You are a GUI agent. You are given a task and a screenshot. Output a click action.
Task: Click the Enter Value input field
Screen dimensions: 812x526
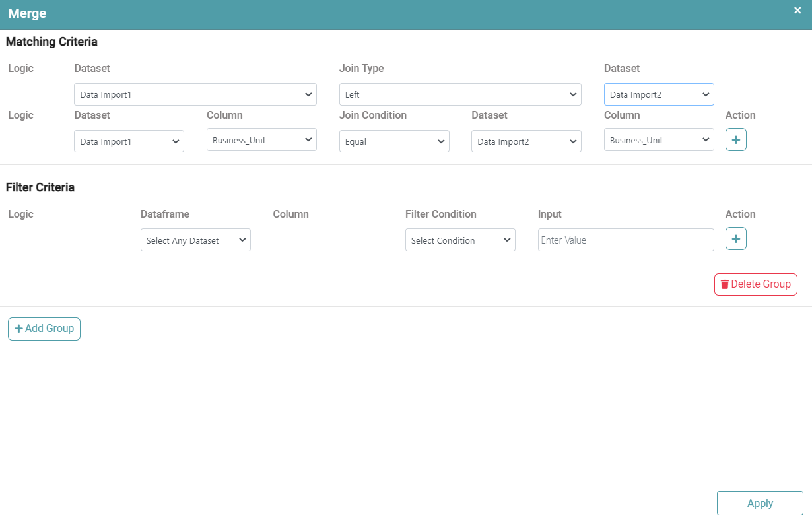click(625, 240)
